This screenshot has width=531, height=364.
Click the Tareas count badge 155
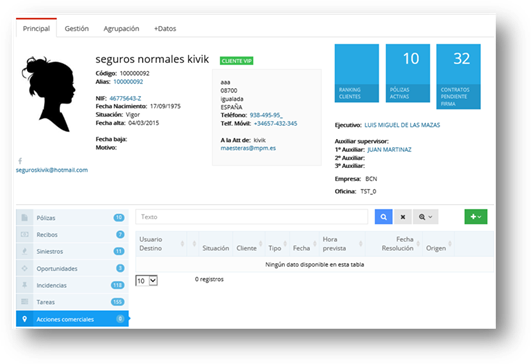[x=118, y=302]
